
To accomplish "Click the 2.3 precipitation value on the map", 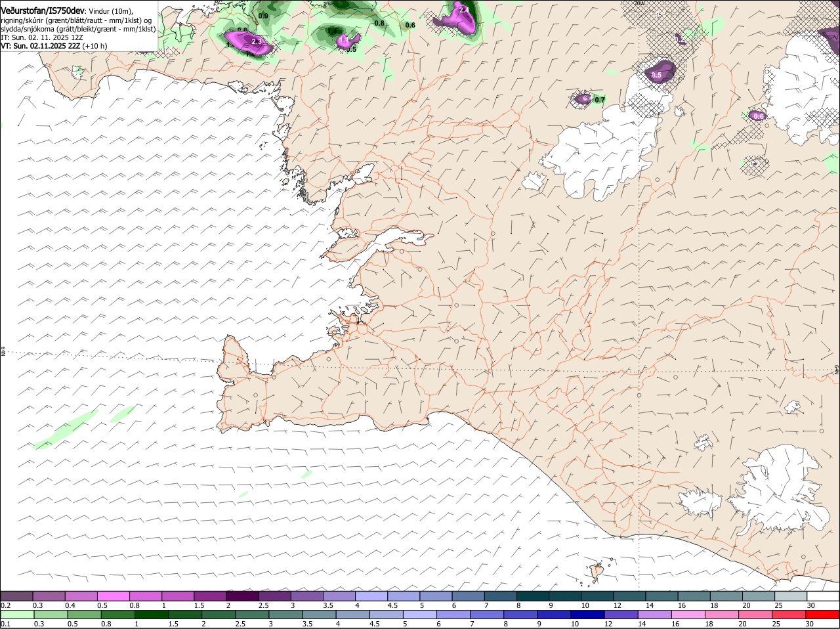I will pos(257,41).
